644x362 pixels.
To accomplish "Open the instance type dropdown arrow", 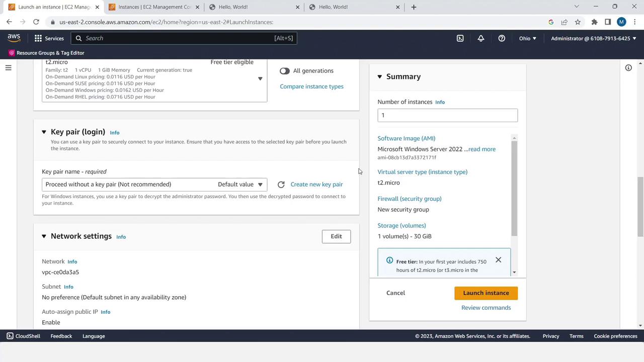I will (260, 79).
